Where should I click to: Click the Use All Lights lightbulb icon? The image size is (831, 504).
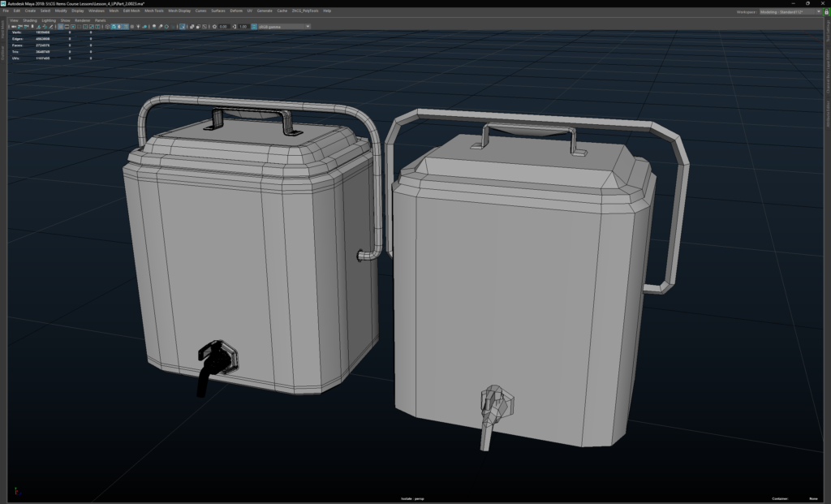(138, 26)
